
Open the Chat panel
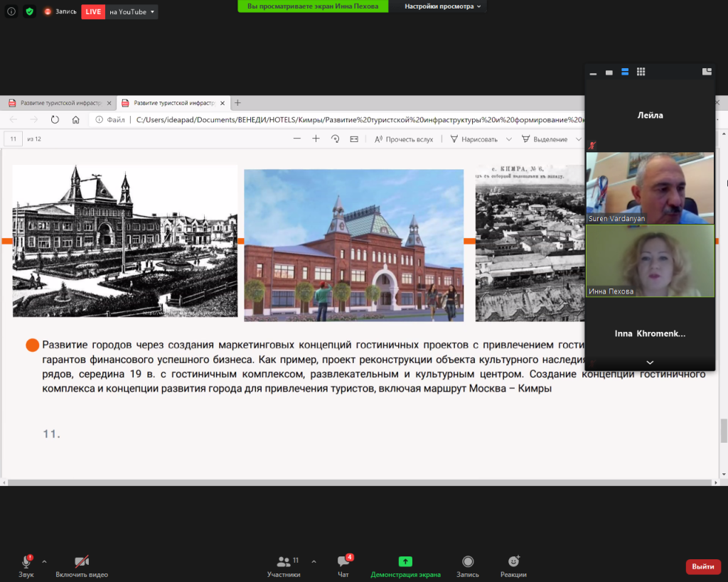point(343,566)
